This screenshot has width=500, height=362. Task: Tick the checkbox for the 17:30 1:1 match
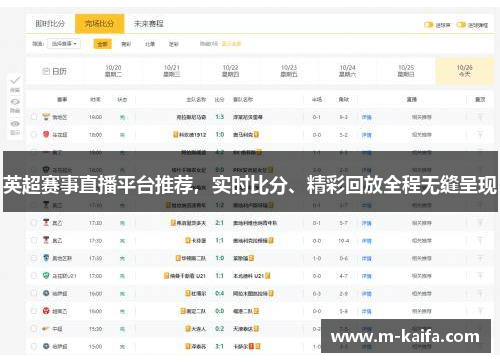[34, 240]
